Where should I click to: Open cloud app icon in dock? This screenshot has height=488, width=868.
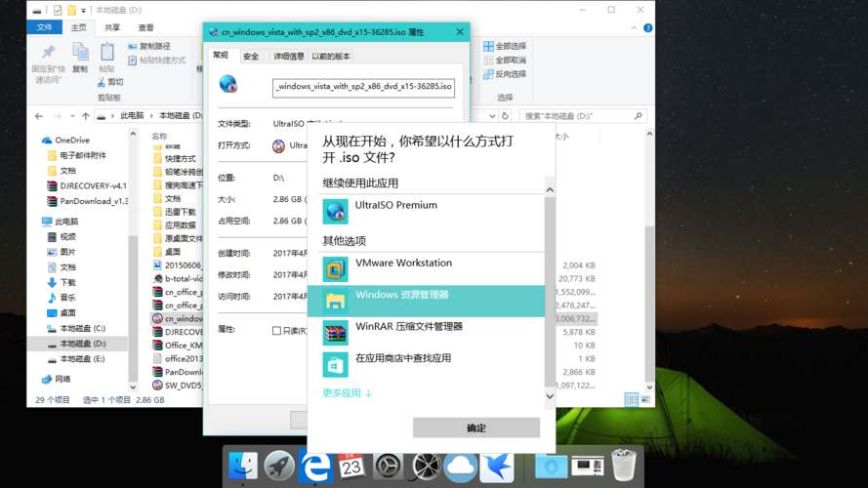pos(460,466)
